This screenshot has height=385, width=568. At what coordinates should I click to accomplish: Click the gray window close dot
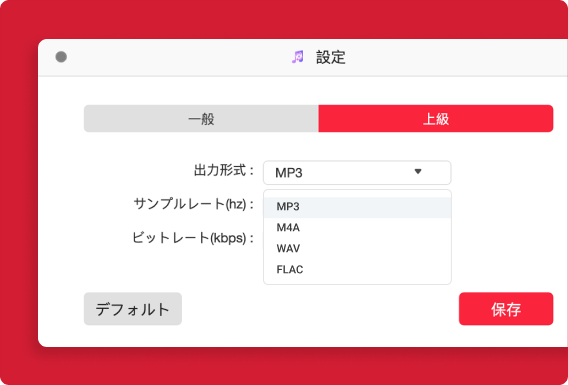(x=61, y=57)
